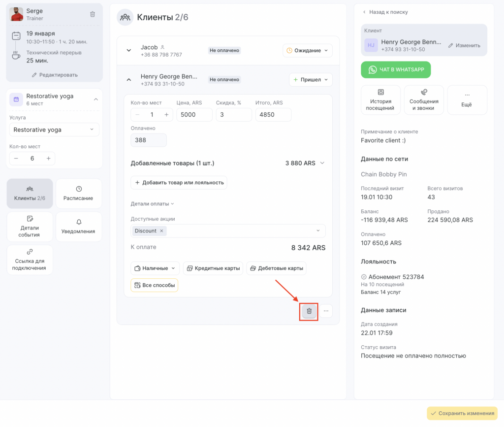Increase Кол-во мест for Restorative yoga service
Screen dimensions: 504x427
[x=48, y=159]
